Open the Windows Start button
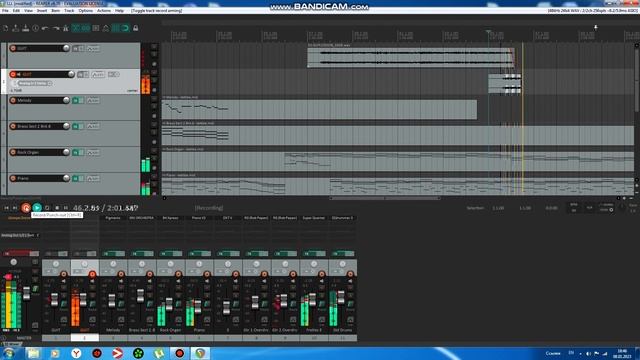The height and width of the screenshot is (360, 640). point(9,353)
